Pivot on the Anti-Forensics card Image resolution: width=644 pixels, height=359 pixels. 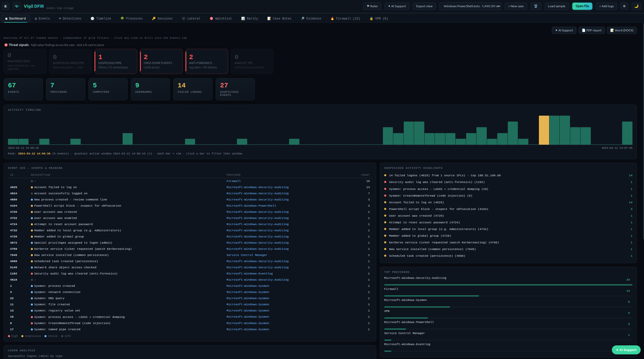207,61
